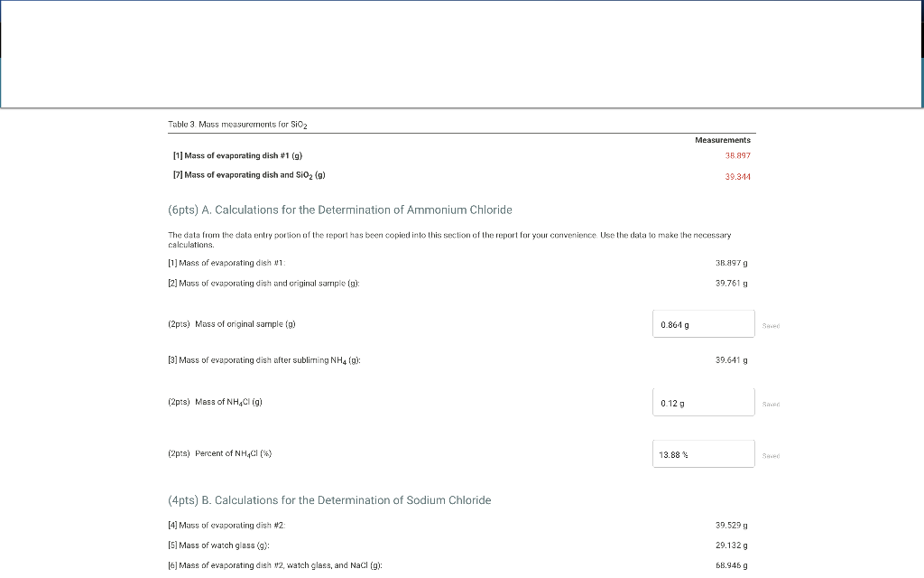Image resolution: width=924 pixels, height=578 pixels.
Task: Click the Mass of evaporating dish #1 row
Action: (x=236, y=155)
